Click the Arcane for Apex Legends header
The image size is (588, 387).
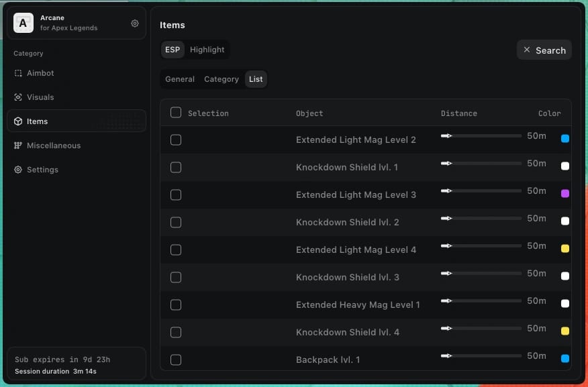click(x=77, y=23)
